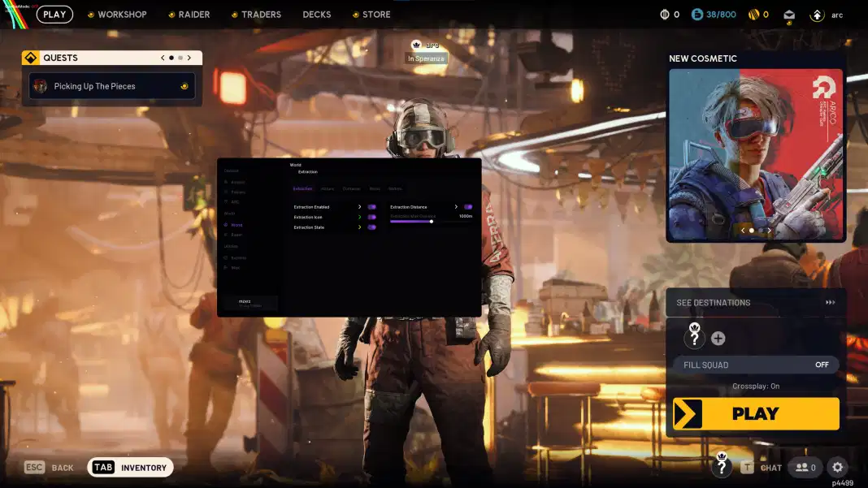868x488 pixels.
Task: Expand Extraction Enabled options arrow
Action: (360, 207)
